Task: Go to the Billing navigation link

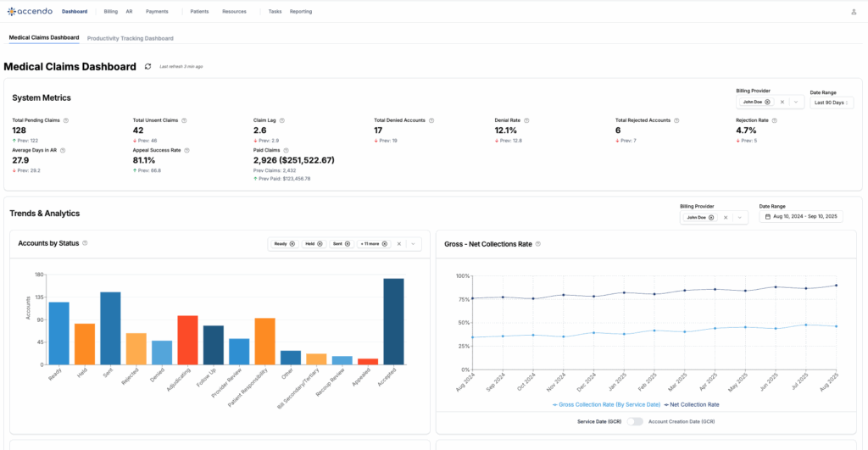Action: 110,12
